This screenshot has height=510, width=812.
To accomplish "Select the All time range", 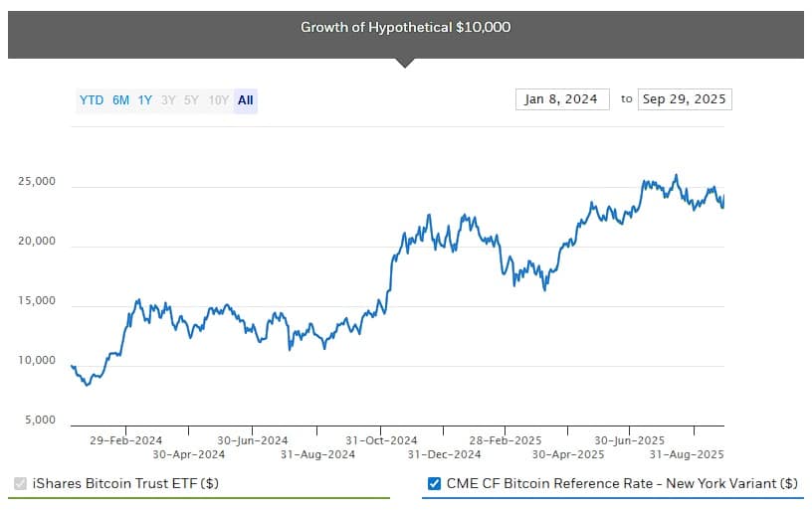I will pyautogui.click(x=246, y=100).
